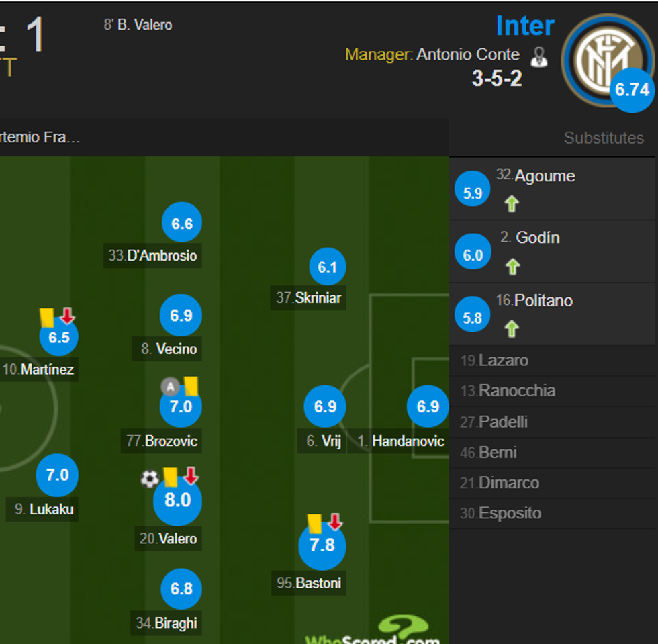Click the team rating bubble showing 6.74
The image size is (658, 644).
pos(632,90)
